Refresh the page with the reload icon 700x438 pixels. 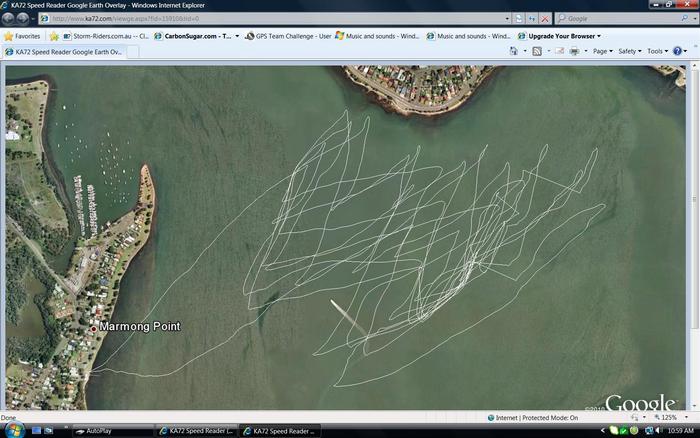531,18
